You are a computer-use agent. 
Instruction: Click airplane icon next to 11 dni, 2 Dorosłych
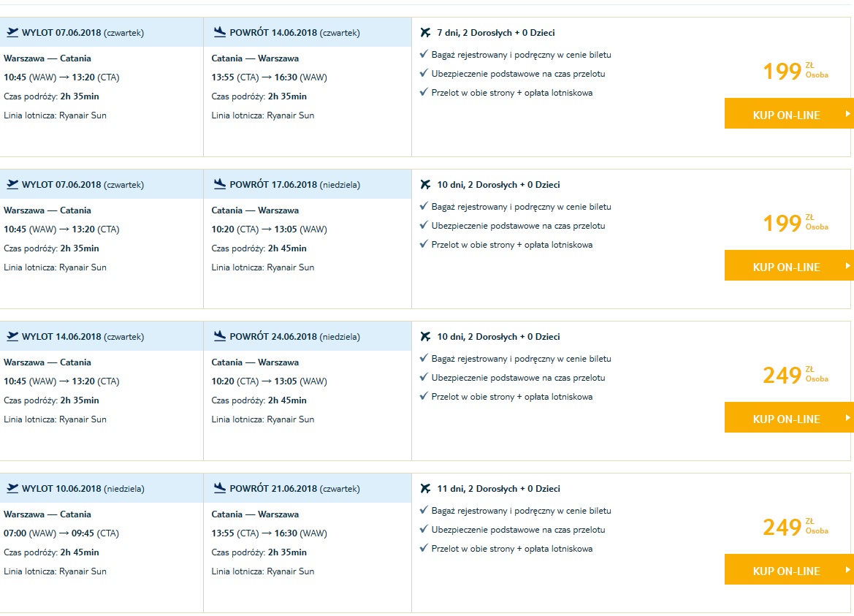click(425, 489)
